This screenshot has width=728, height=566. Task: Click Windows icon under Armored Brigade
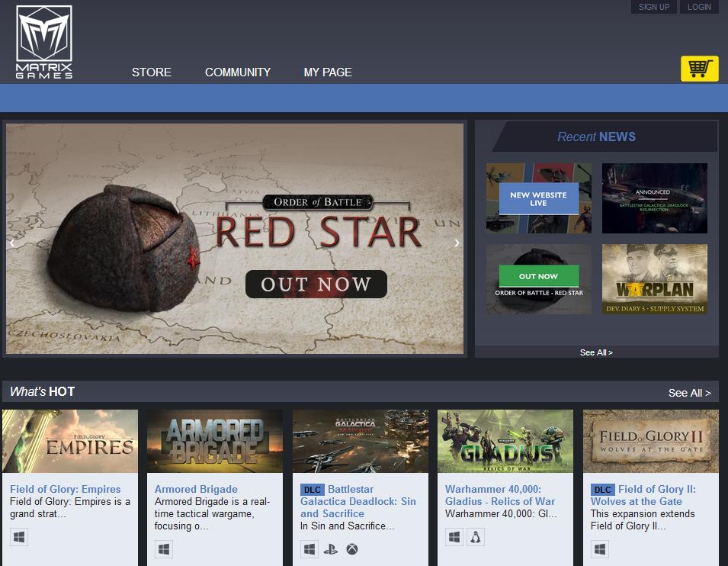point(164,548)
